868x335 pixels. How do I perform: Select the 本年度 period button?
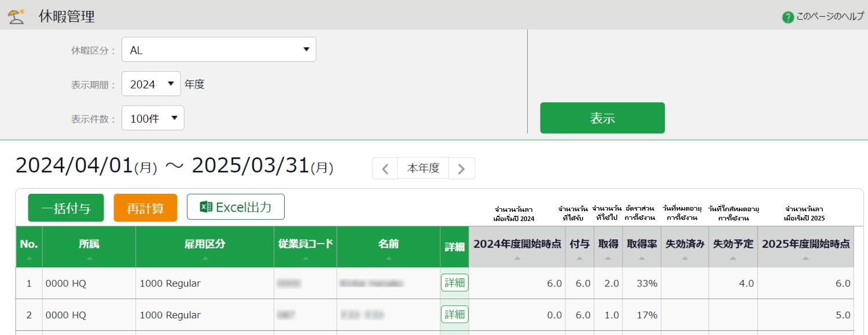(x=423, y=168)
